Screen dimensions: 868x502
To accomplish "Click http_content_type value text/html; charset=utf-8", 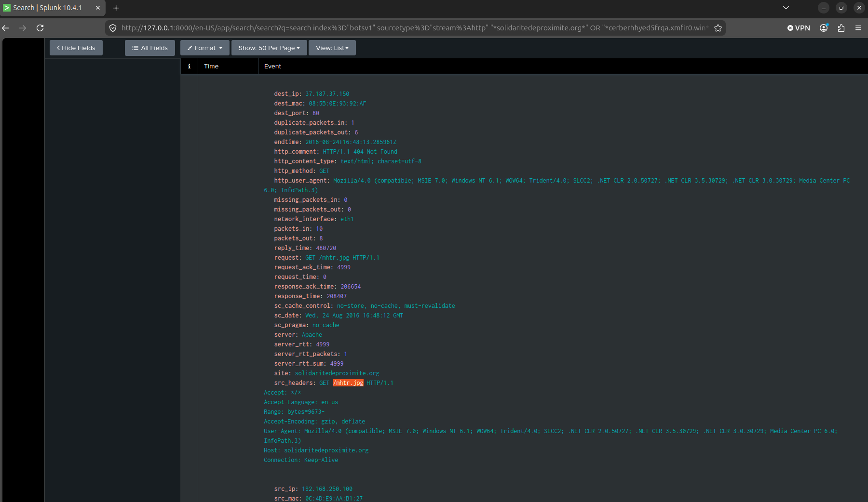I will pos(381,161).
